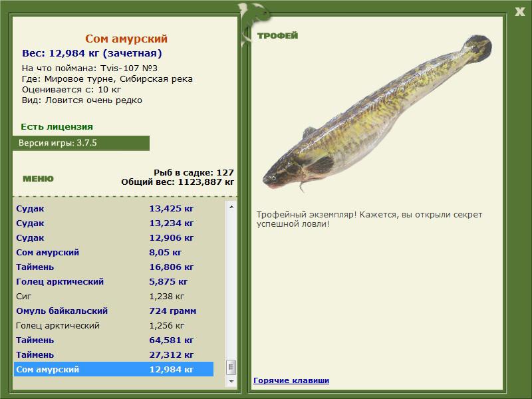Select the Судак 12,906 кг row

point(114,238)
